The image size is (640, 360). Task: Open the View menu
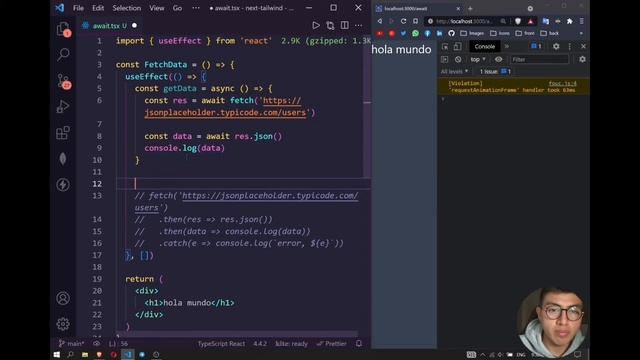156,8
